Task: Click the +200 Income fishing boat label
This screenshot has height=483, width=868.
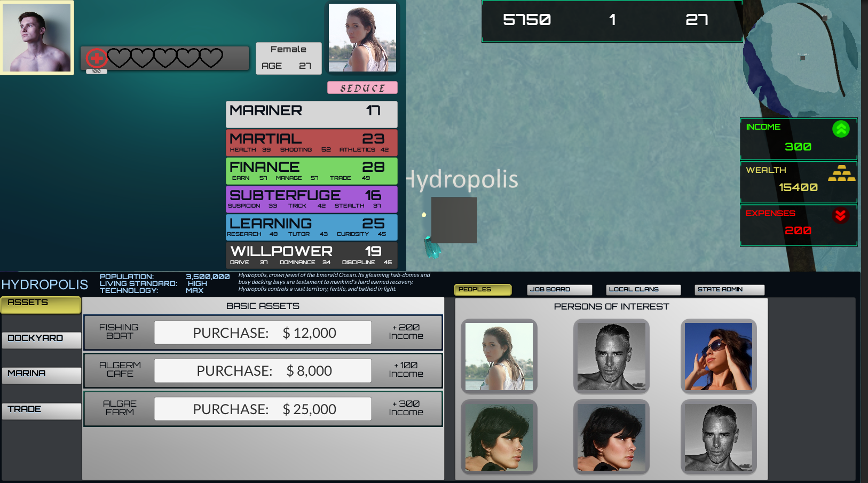Action: click(x=406, y=332)
